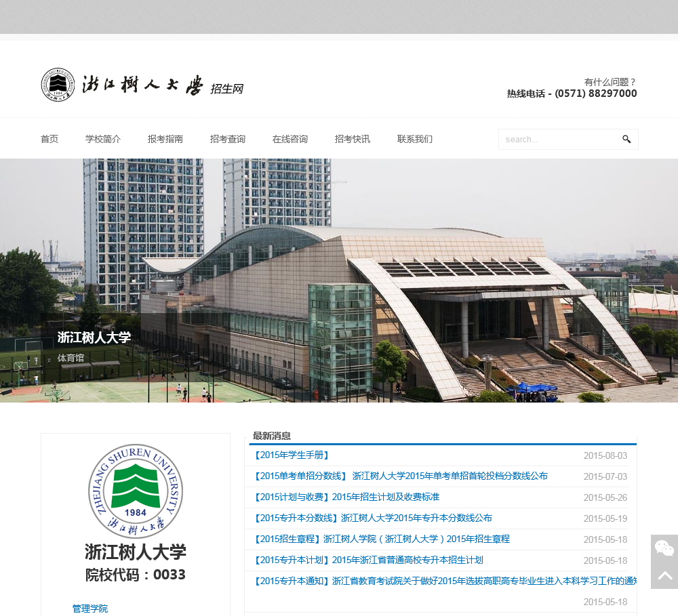This screenshot has width=678, height=616.
Task: Open the 在线咨询 menu item
Action: click(x=290, y=139)
